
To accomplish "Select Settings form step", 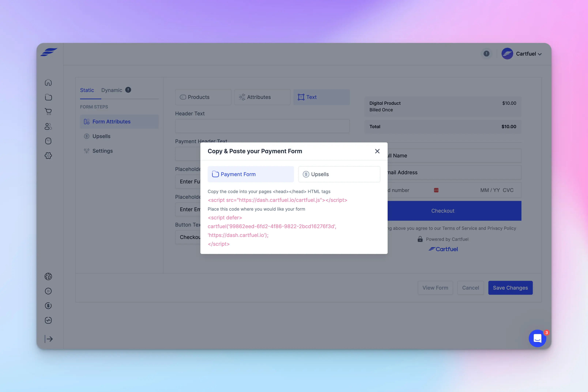I will [119, 151].
